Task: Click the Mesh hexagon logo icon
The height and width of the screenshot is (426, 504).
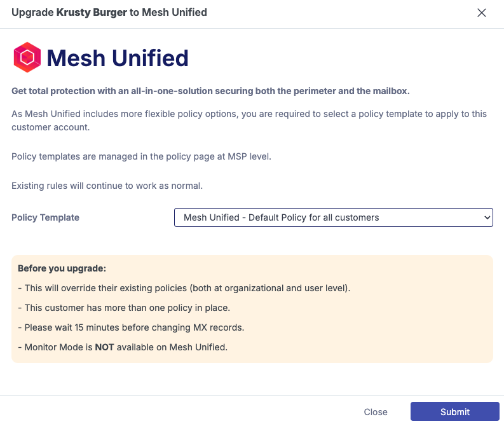Action: click(x=27, y=58)
